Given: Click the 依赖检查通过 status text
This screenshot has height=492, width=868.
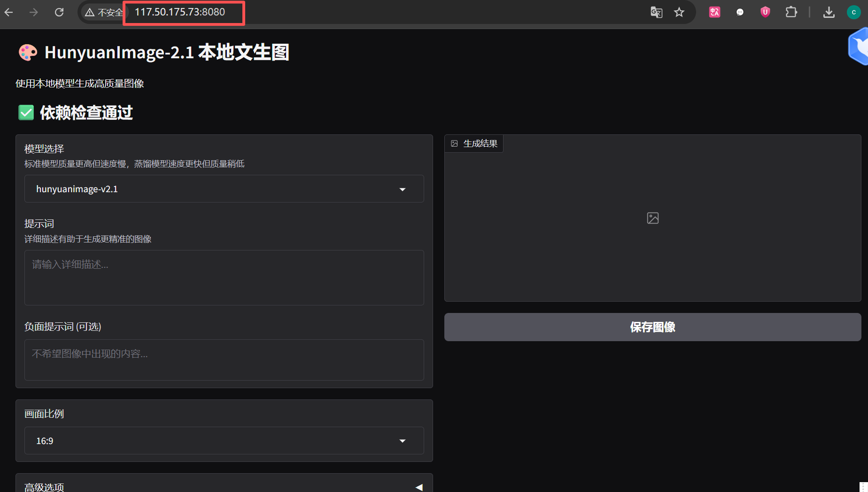Looking at the screenshot, I should pyautogui.click(x=86, y=113).
